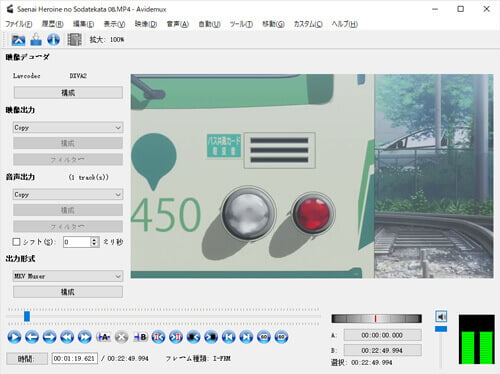
Task: Open the 移動(G) menu
Action: coord(273,24)
